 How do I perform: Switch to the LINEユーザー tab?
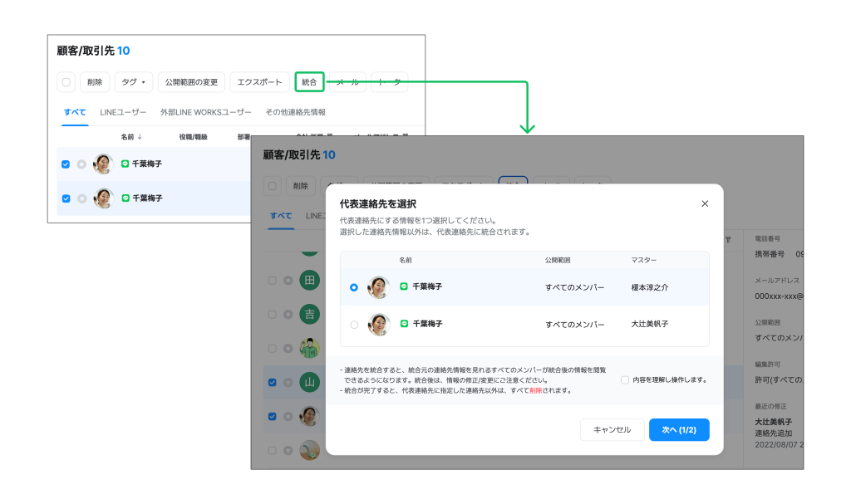123,112
